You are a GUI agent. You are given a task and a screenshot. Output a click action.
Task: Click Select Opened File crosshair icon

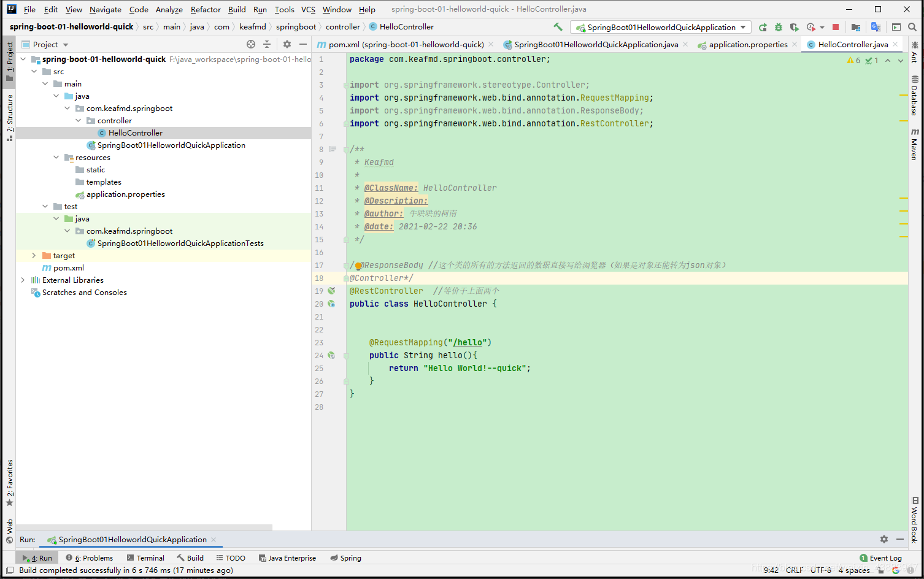[x=251, y=44]
